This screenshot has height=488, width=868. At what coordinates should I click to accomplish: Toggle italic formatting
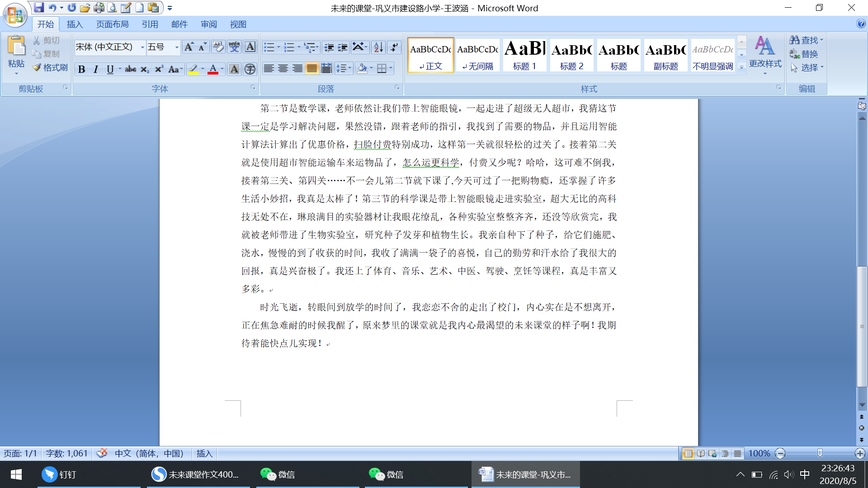[95, 69]
